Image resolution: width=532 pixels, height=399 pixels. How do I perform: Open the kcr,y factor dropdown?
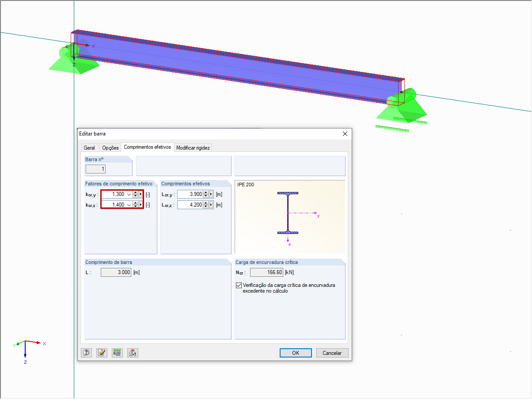pyautogui.click(x=129, y=194)
